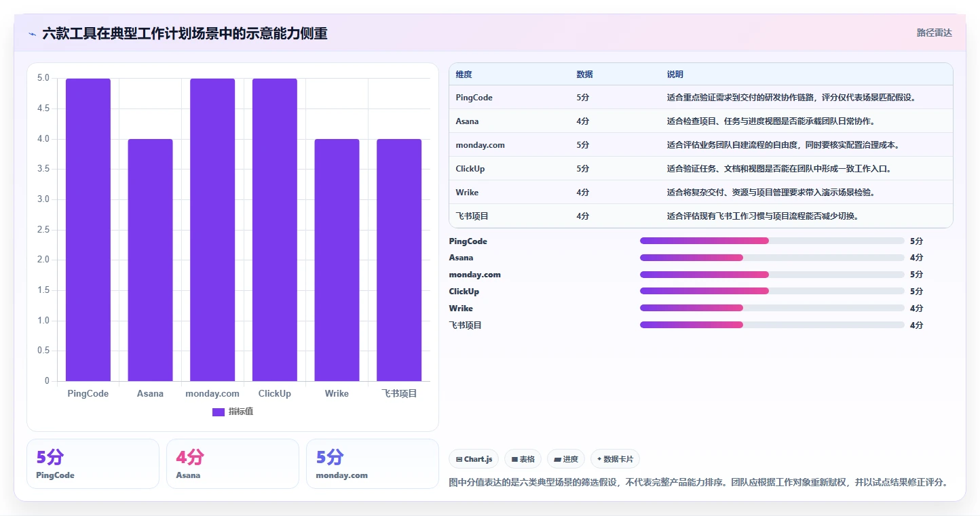
Task: Click the description starting 适合重点验证需求到交付
Action: click(793, 98)
